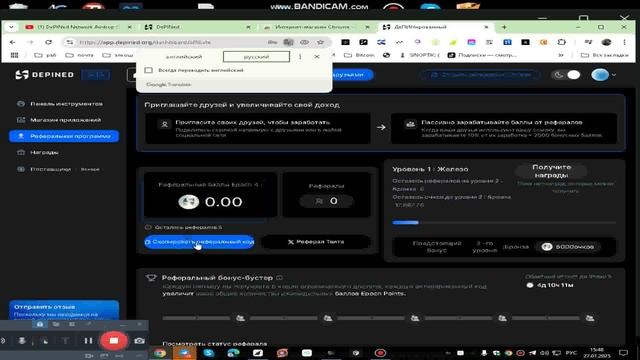Open the site user avatar dropdown

click(604, 75)
